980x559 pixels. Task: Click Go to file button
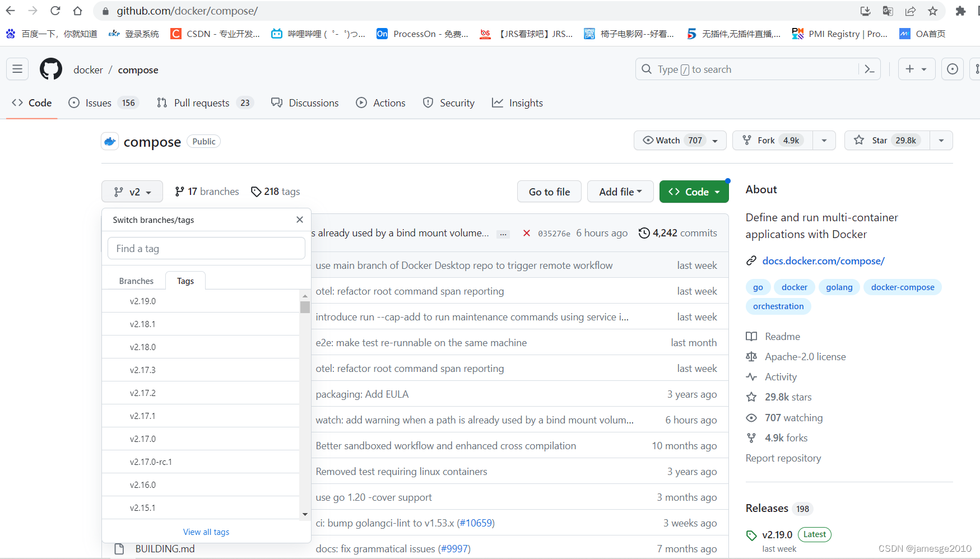click(x=549, y=192)
